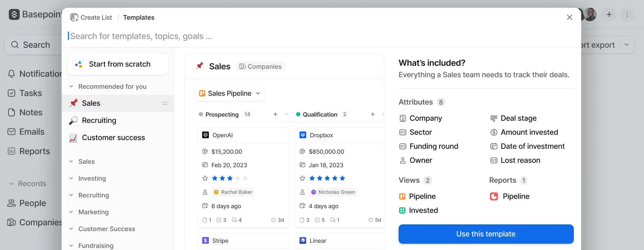Click the Notifications bell icon
This screenshot has height=250, width=644.
coord(12,74)
